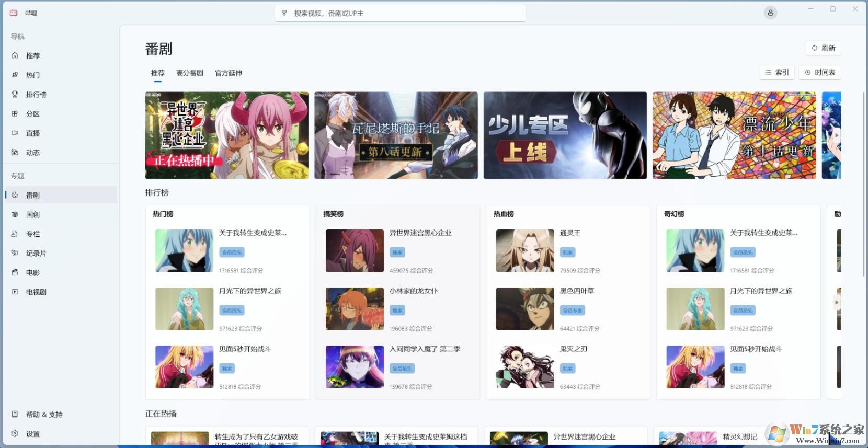Image resolution: width=868 pixels, height=448 pixels.
Task: Open 关于我转生变成史莱... in 热门榜
Action: (227, 251)
